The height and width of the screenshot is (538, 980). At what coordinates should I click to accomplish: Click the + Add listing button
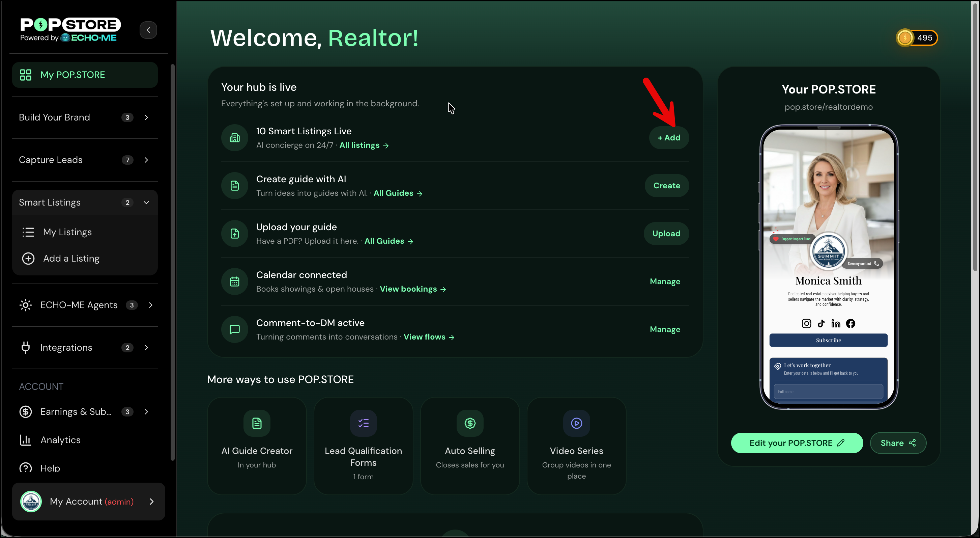pos(669,138)
